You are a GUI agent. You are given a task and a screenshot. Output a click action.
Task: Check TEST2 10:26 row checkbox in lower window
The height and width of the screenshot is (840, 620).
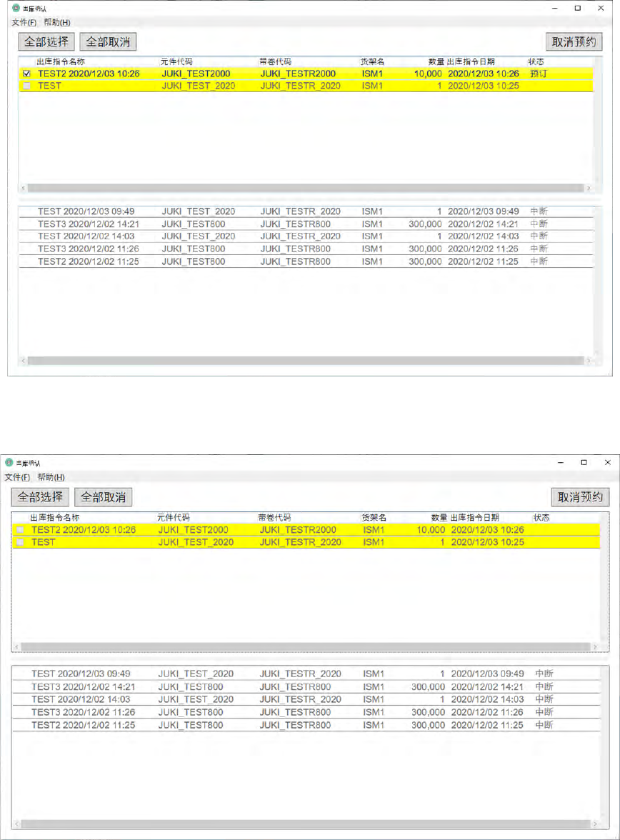tap(21, 530)
